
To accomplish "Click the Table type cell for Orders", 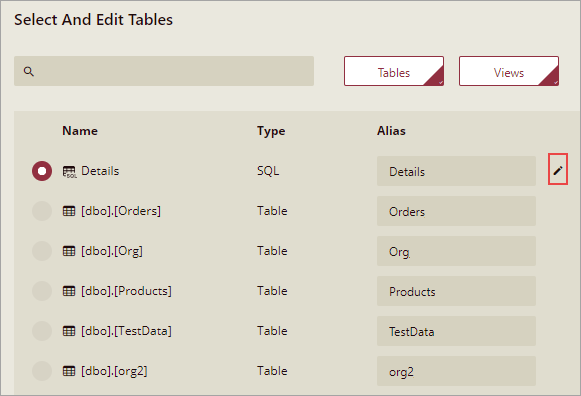I will 272,211.
